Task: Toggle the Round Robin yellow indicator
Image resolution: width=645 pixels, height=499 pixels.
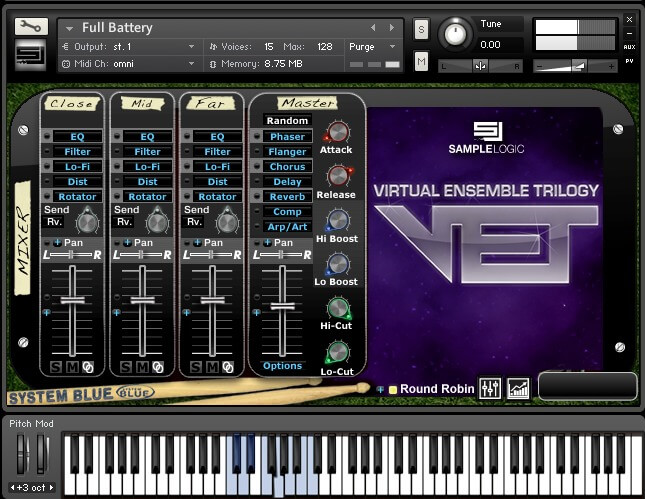Action: (x=393, y=389)
